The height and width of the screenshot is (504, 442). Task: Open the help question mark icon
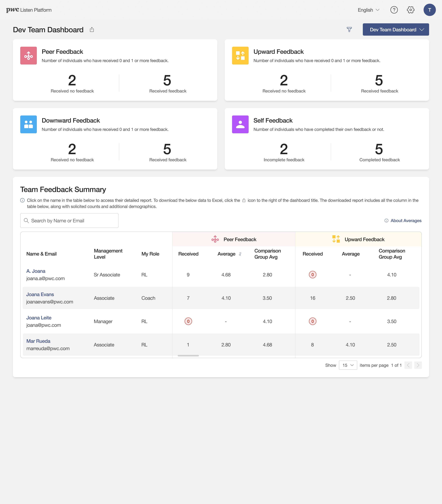pyautogui.click(x=394, y=10)
